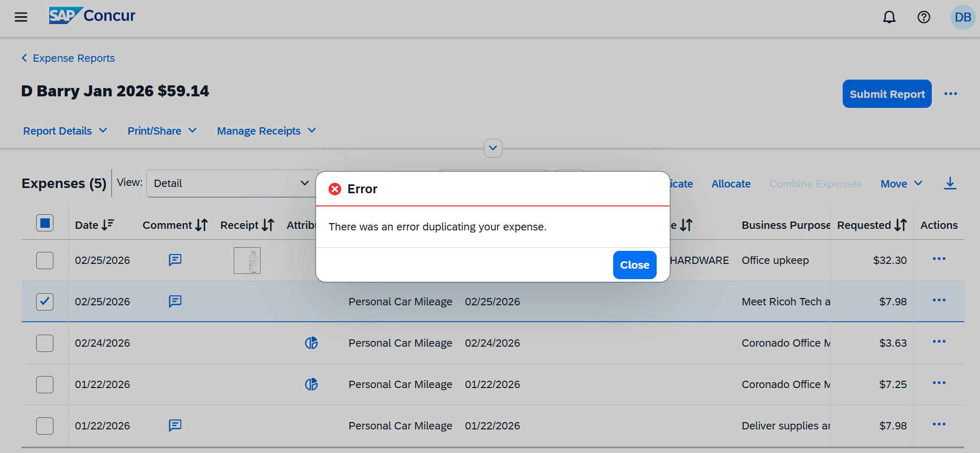Toggle the select-all expenses checkbox

pos(45,223)
